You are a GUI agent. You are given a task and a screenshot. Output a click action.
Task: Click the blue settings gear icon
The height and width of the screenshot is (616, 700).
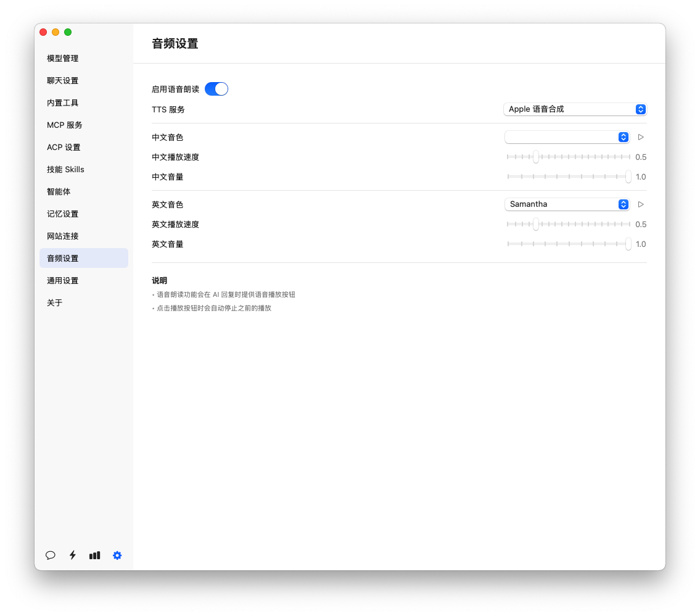[x=117, y=555]
